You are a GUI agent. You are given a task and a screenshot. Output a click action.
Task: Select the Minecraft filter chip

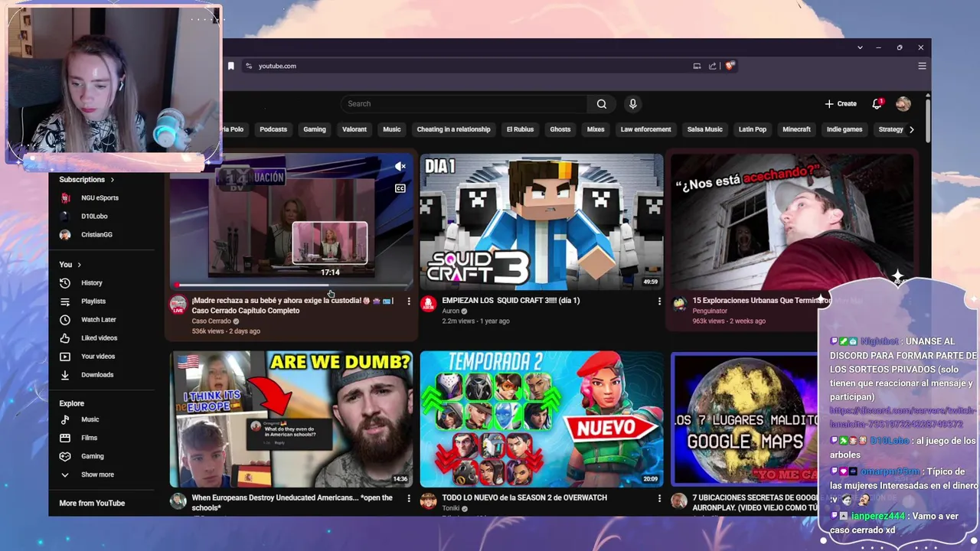pyautogui.click(x=796, y=129)
